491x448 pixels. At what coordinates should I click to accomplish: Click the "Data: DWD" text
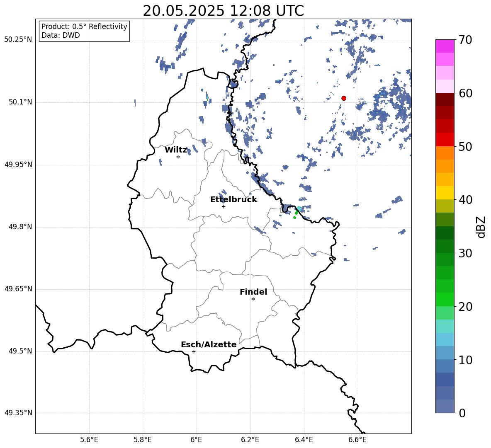[x=61, y=35]
